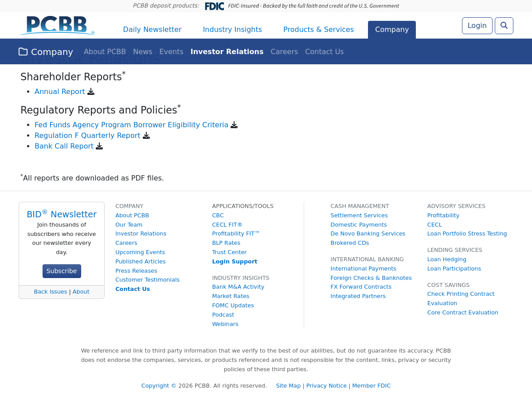This screenshot has height=408, width=532.
Task: Open Events in the Company submenu
Action: tap(171, 52)
